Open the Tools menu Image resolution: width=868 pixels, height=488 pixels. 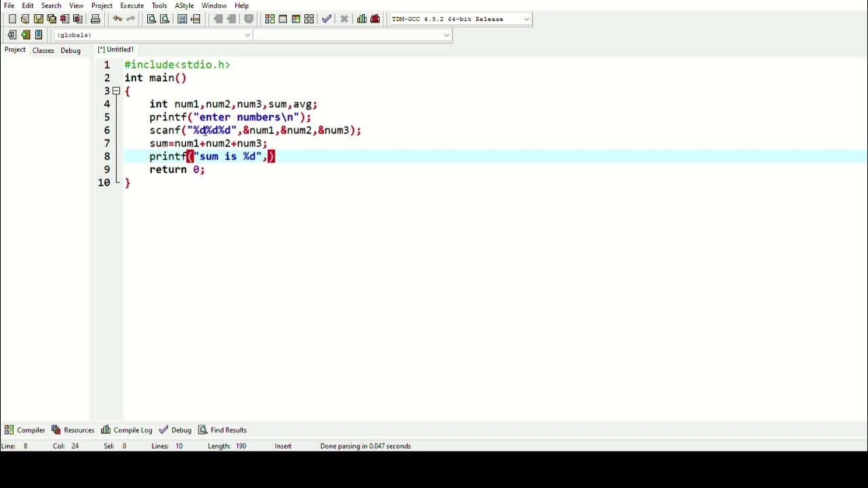[x=159, y=5]
